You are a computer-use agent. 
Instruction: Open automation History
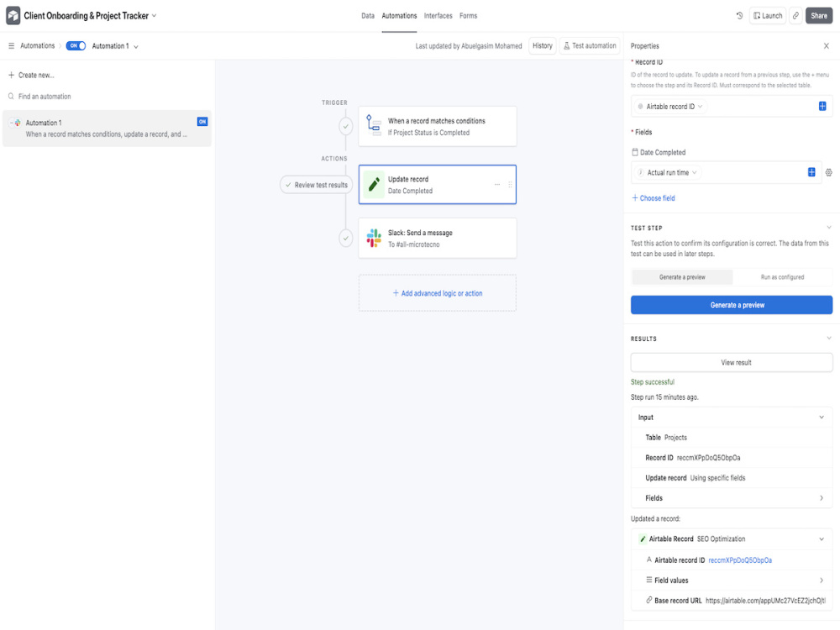click(x=542, y=46)
